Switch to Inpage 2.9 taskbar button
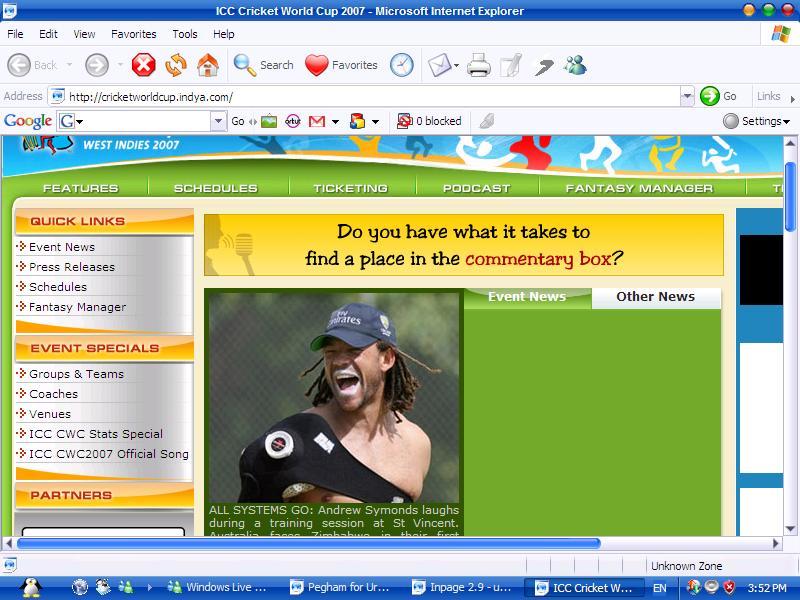Viewport: 800px width, 600px height. pyautogui.click(x=462, y=587)
